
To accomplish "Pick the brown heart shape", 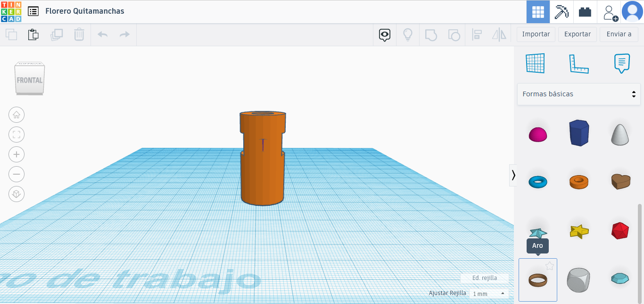I will click(620, 181).
